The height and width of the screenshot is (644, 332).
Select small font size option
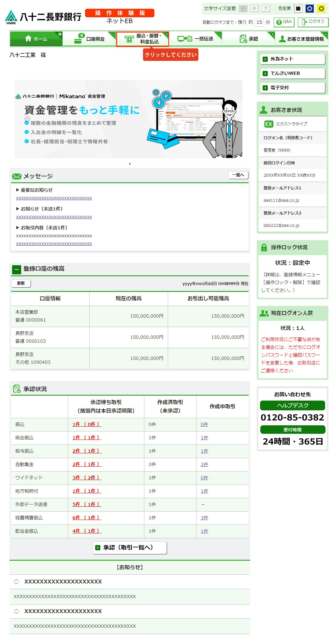(243, 8)
